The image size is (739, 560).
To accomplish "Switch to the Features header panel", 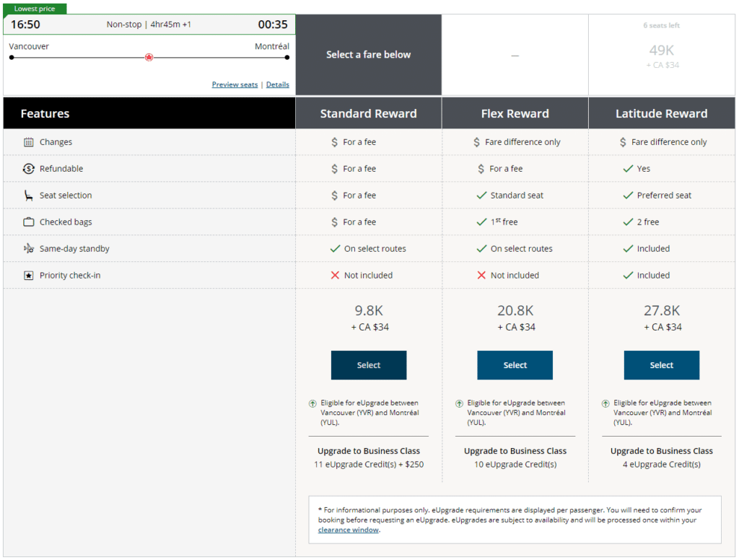I will click(148, 113).
